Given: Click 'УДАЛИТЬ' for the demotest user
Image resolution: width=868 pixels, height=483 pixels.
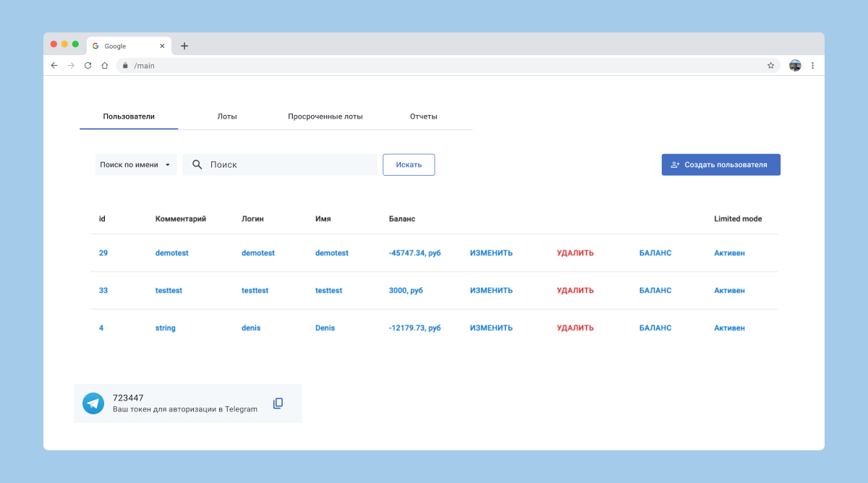Looking at the screenshot, I should pos(575,253).
